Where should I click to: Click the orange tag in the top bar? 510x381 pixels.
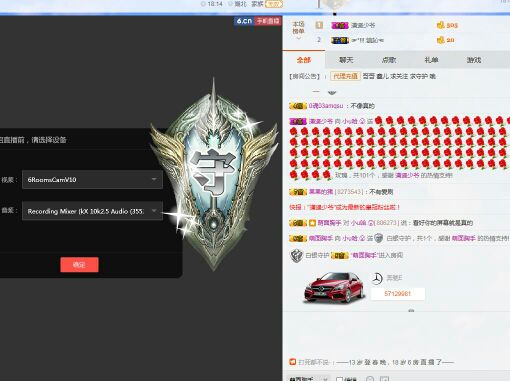pyautogui.click(x=274, y=4)
